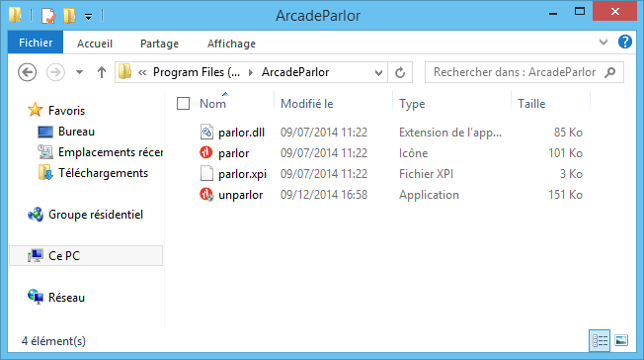The width and height of the screenshot is (644, 360).
Task: Select file name parlor.dll
Action: (241, 133)
